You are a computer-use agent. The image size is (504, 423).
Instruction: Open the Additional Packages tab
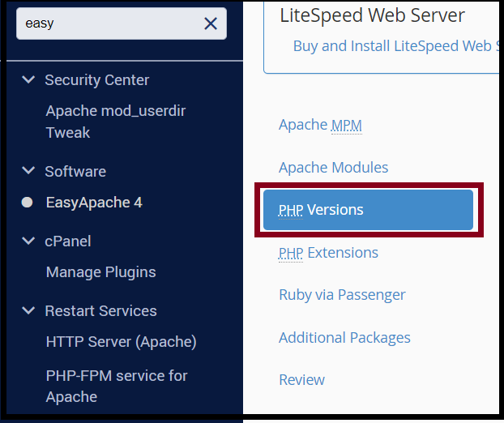pyautogui.click(x=344, y=337)
